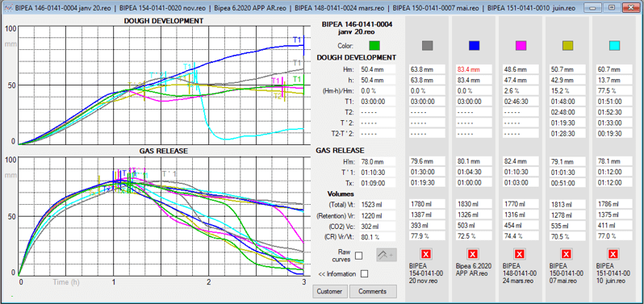Image resolution: width=644 pixels, height=304 pixels.
Task: Toggle the << Information checkbox
Action: 364,273
